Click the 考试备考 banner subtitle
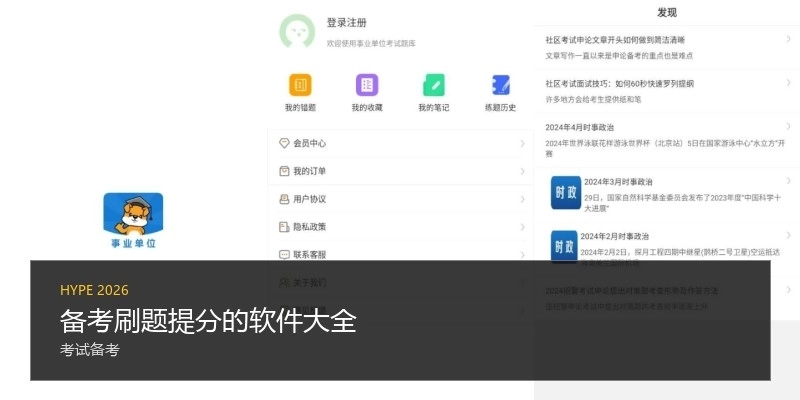This screenshot has width=800, height=400. (x=90, y=351)
